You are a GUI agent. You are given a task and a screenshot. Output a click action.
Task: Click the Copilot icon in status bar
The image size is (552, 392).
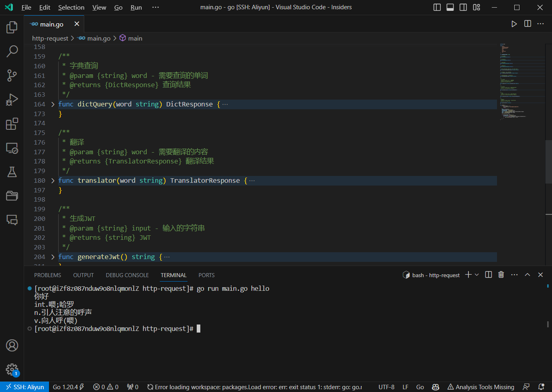[436, 387]
